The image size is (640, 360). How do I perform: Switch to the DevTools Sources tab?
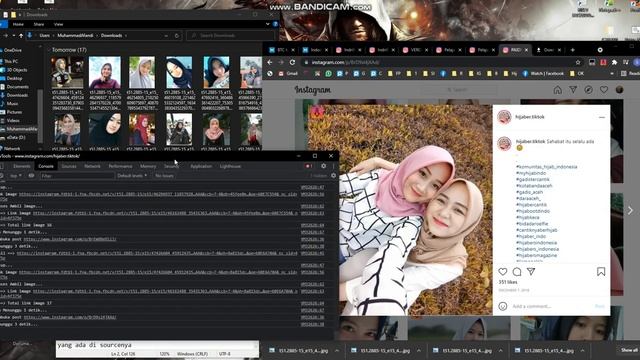coord(69,166)
